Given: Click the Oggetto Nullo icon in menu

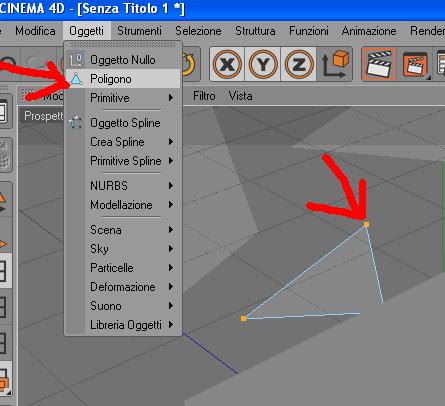Looking at the screenshot, I should click(75, 60).
